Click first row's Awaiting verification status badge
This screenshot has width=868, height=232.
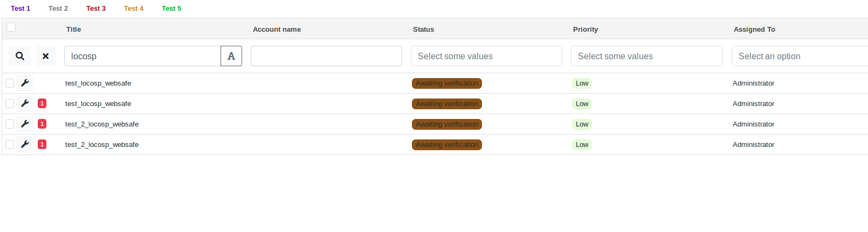(x=447, y=83)
